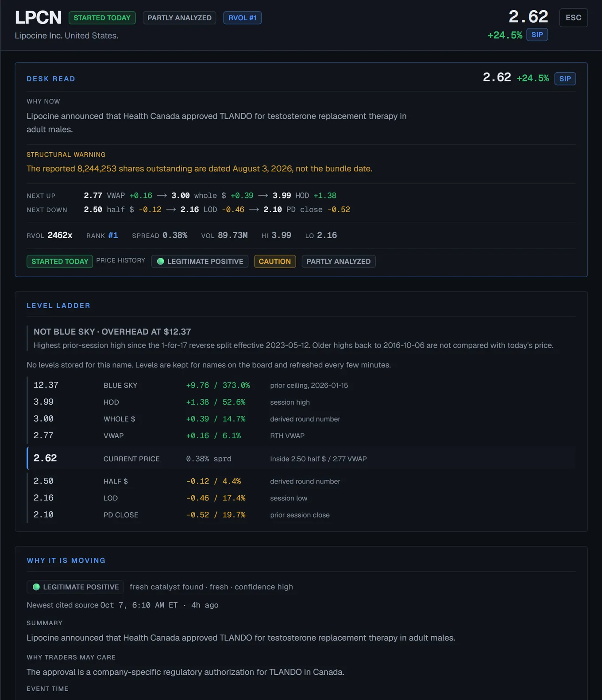The width and height of the screenshot is (602, 700).
Task: Click the header +24.5% change value
Action: coord(505,35)
